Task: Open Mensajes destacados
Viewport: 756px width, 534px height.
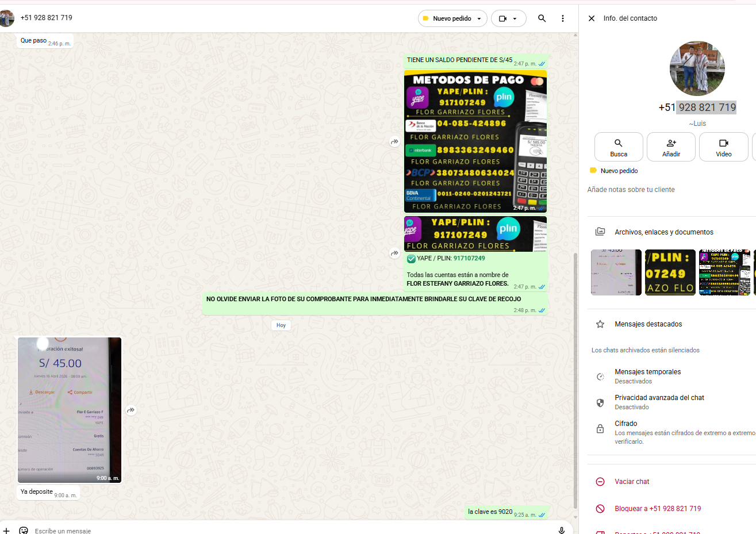Action: [x=648, y=324]
